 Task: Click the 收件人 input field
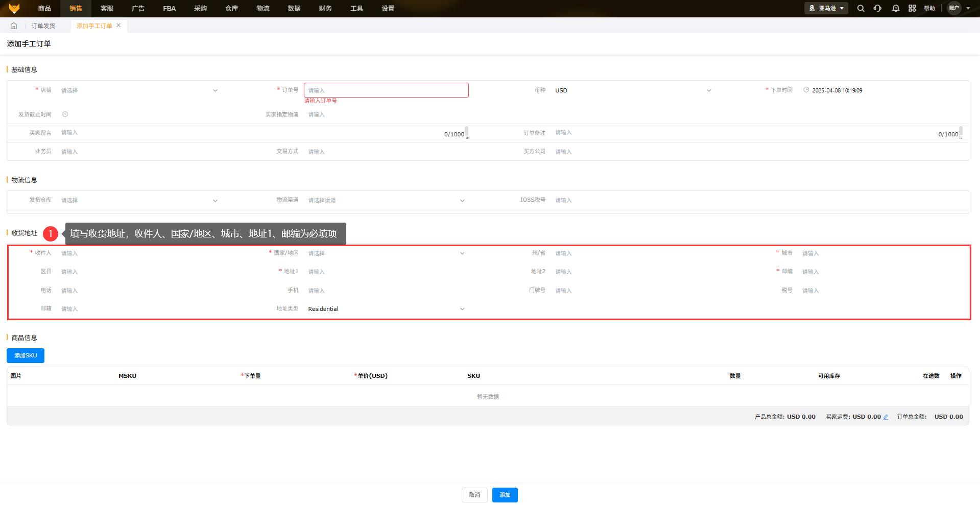139,253
